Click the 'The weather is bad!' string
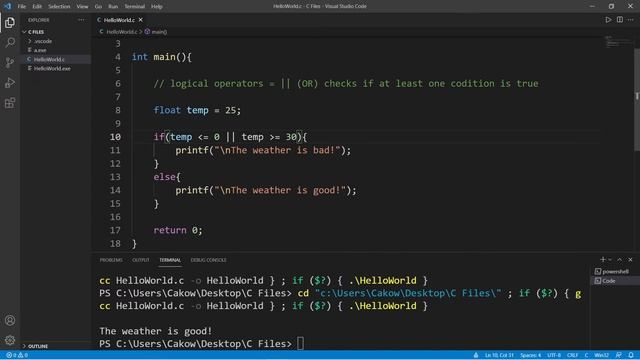The width and height of the screenshot is (640, 360). pyautogui.click(x=278, y=150)
